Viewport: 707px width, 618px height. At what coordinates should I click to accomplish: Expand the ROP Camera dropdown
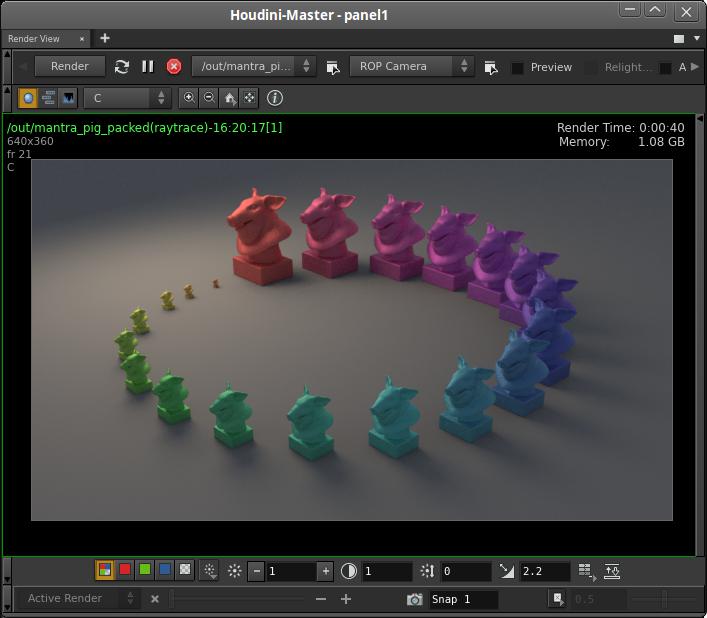[x=411, y=66]
